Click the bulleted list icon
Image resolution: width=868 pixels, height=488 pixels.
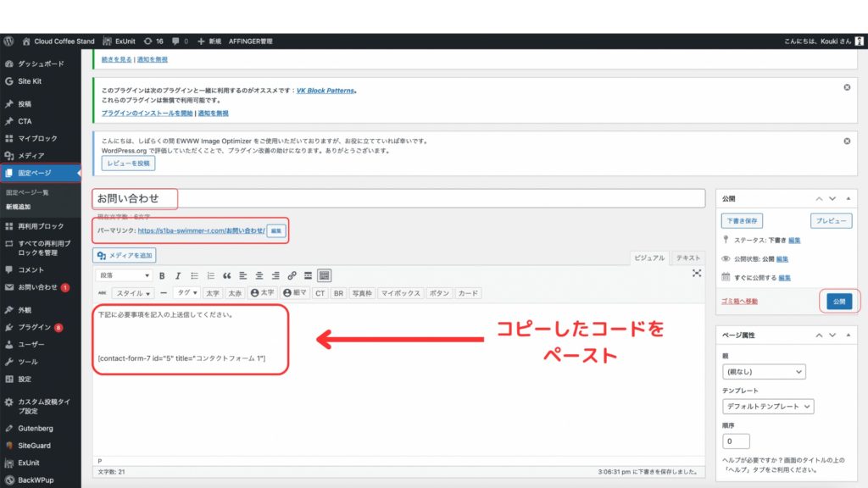click(195, 275)
